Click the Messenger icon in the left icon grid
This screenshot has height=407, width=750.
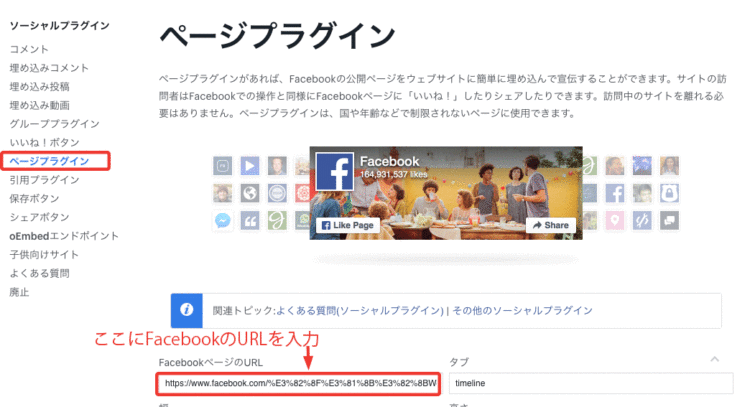pos(222,221)
